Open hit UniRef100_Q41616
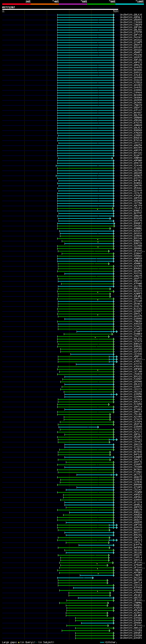 coord(131,40)
